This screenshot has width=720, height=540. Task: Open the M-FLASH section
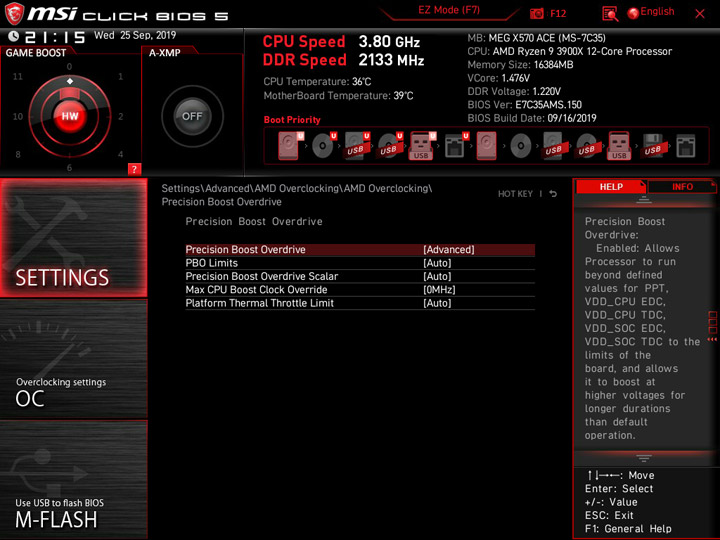pos(73,479)
